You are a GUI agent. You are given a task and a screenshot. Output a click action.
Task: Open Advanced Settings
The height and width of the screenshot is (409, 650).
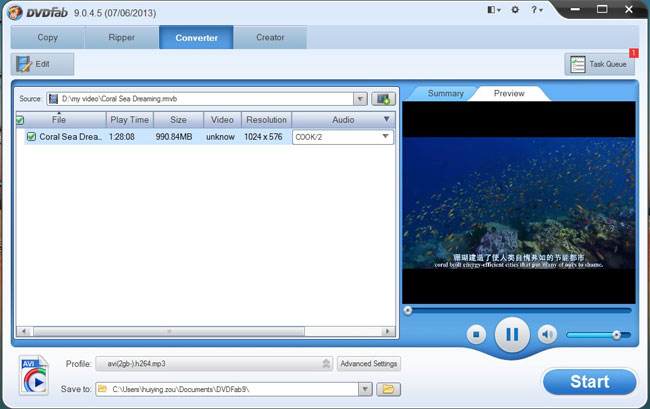pyautogui.click(x=369, y=364)
